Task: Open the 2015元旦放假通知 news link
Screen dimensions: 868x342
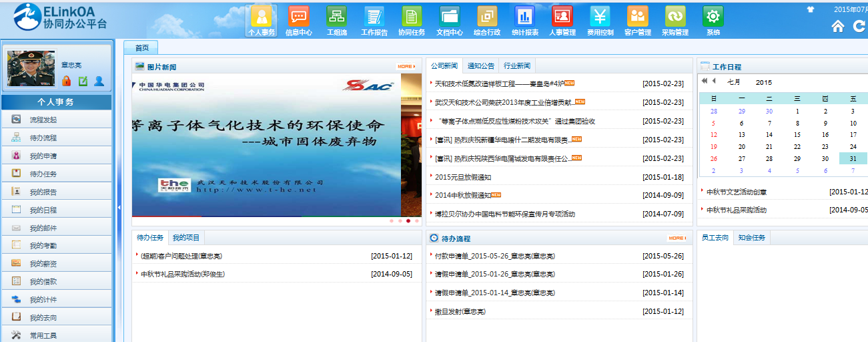Action: click(463, 177)
